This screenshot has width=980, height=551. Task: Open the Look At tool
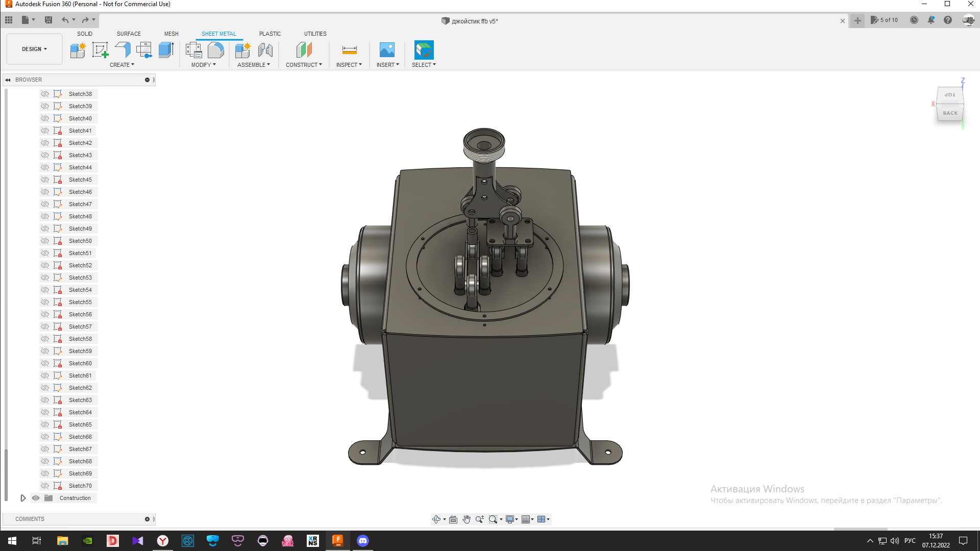[453, 519]
